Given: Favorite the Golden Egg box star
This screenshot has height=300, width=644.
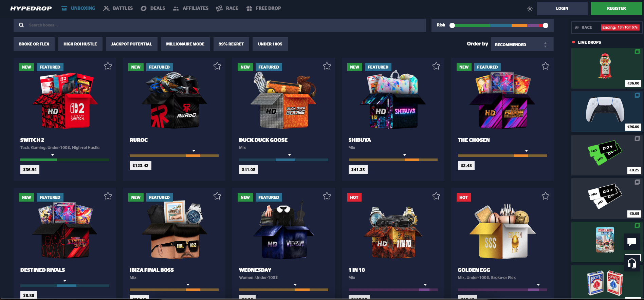Looking at the screenshot, I should pyautogui.click(x=546, y=196).
